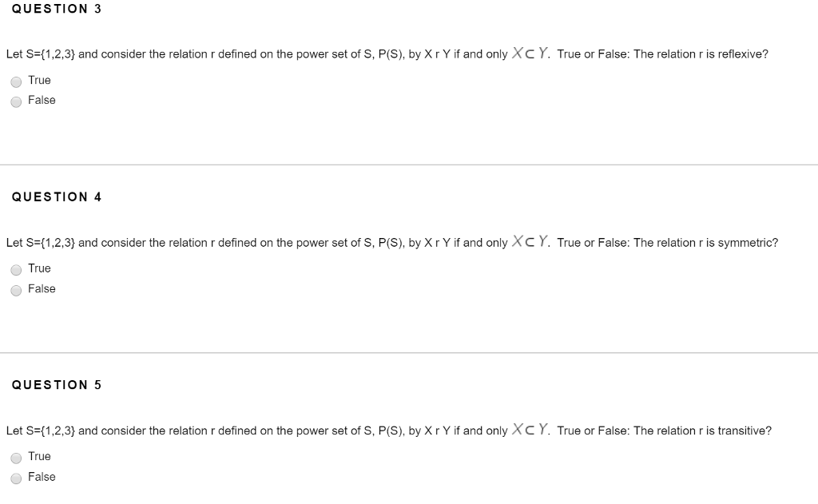818x504 pixels.
Task: Select the True radio button for Question 3
Action: [x=16, y=81]
